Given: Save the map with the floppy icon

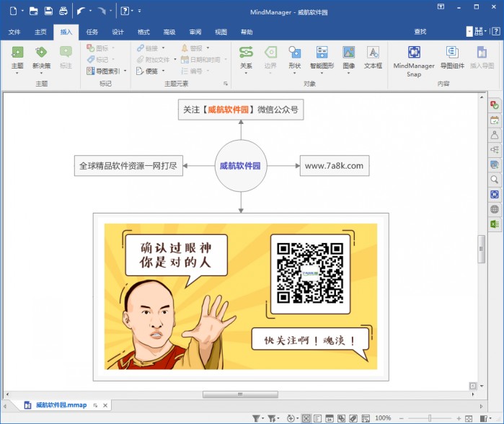Looking at the screenshot, I should (x=48, y=12).
